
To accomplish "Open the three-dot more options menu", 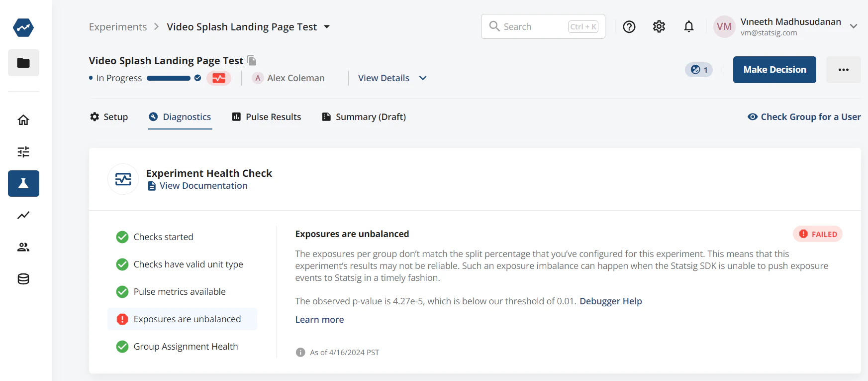I will (844, 70).
